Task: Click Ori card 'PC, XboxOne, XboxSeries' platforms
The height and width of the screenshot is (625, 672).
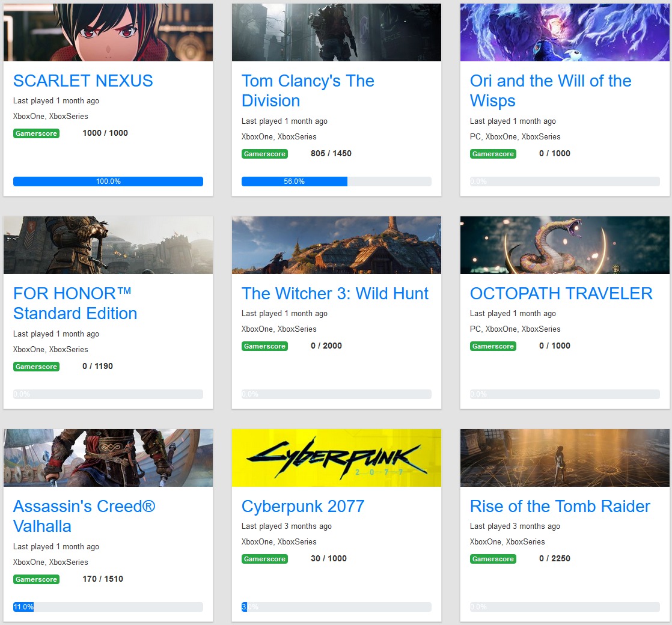Action: click(515, 137)
